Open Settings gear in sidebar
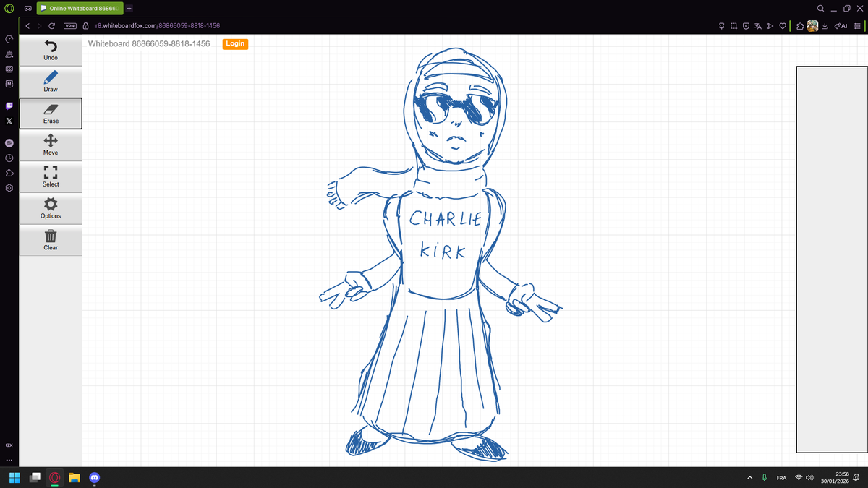The image size is (868, 488). pos(9,188)
